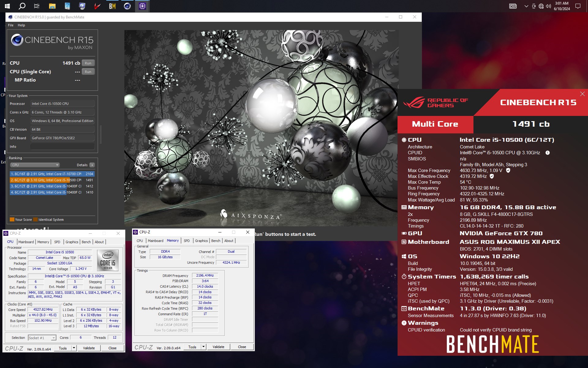The height and width of the screenshot is (368, 588).
Task: Open the BenchMate BM taskbar icon
Action: coord(112,6)
